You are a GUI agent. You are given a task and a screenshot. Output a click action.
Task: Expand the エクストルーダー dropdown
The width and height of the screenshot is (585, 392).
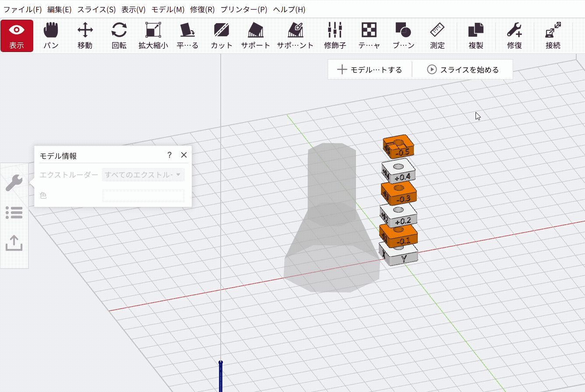pyautogui.click(x=143, y=175)
